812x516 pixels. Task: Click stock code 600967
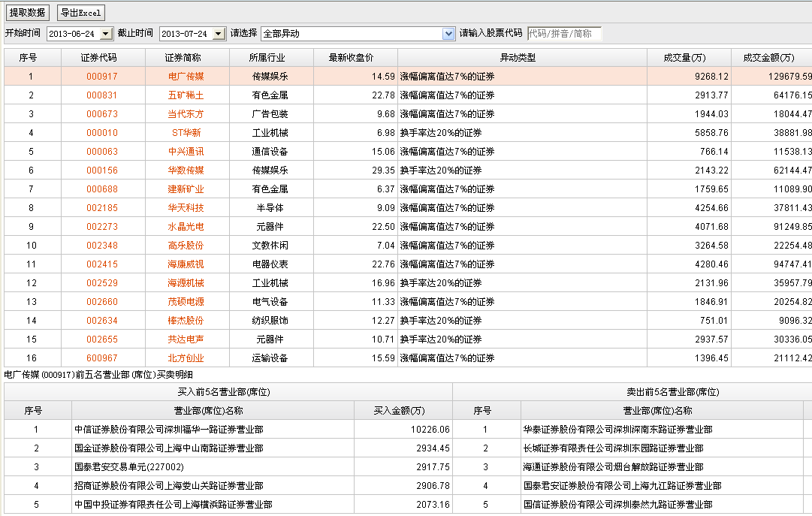[x=101, y=358]
